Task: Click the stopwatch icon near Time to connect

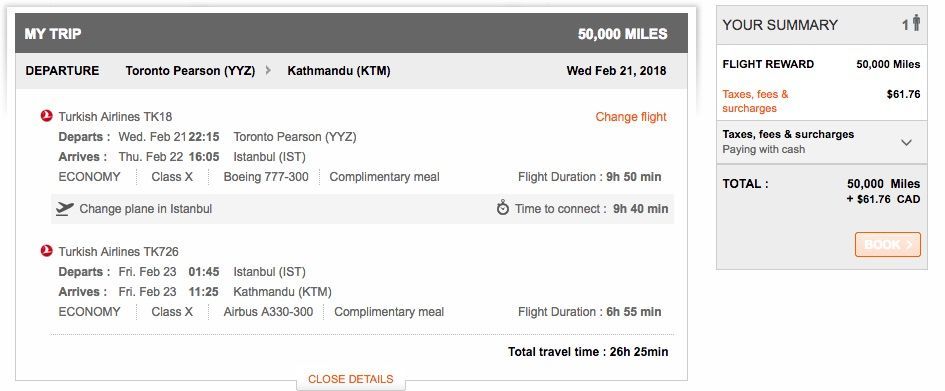Action: [503, 208]
